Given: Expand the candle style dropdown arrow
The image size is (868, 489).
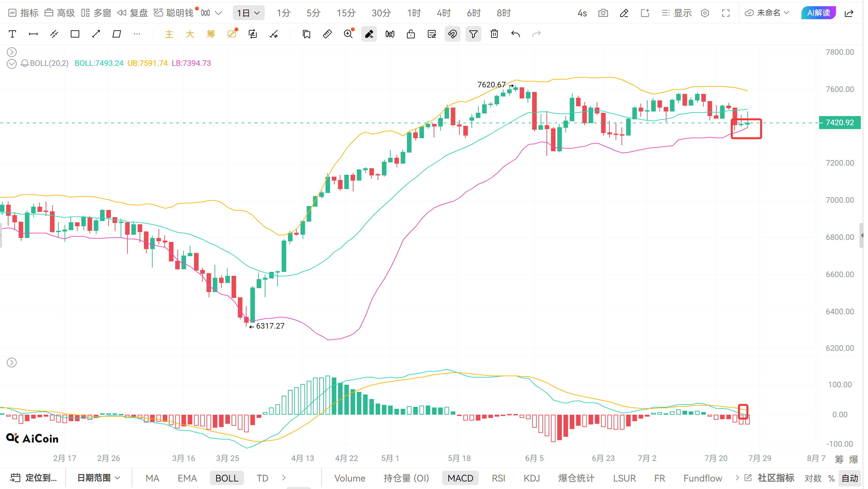Looking at the screenshot, I should click(218, 13).
